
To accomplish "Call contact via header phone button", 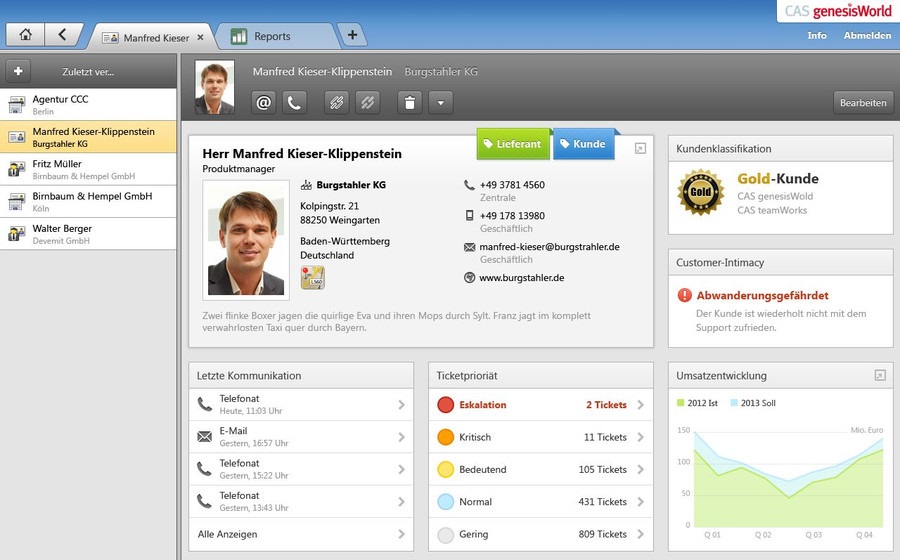I will point(294,103).
